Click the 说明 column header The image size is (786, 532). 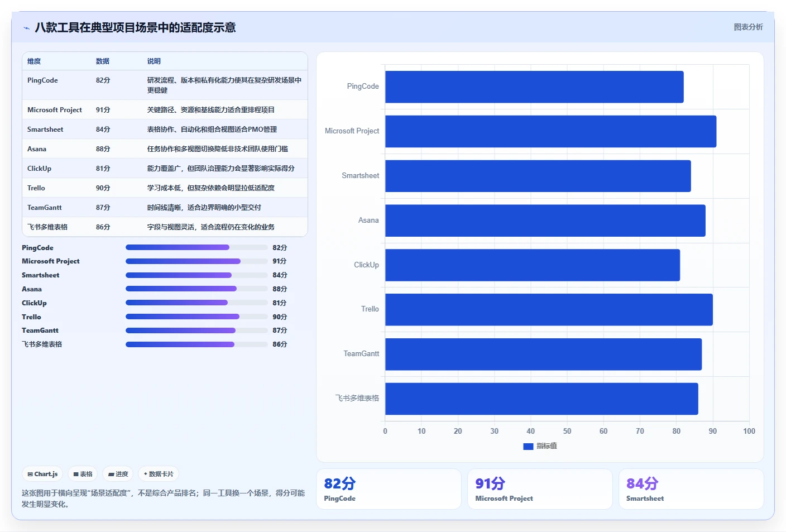point(154,61)
